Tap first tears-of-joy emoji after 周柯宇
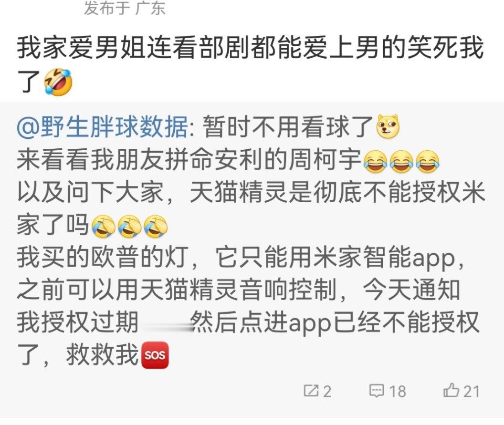This screenshot has width=504, height=425. (x=375, y=161)
